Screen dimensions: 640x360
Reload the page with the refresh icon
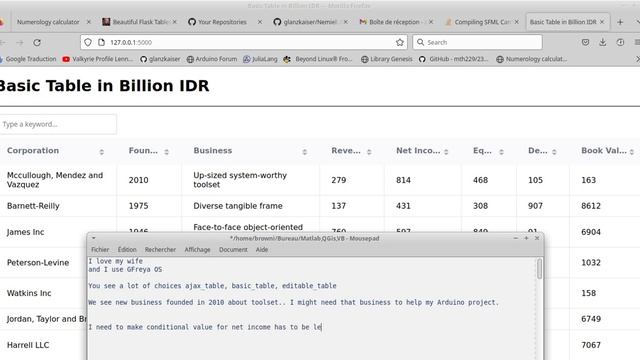coord(37,42)
